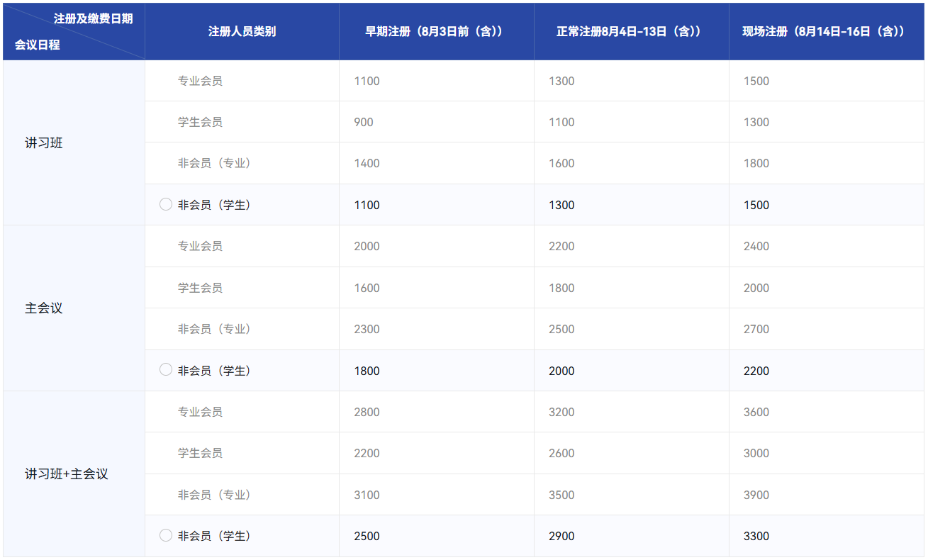928x560 pixels.
Task: Click 2500 early price in 讲习班+主会议
Action: pos(367,536)
